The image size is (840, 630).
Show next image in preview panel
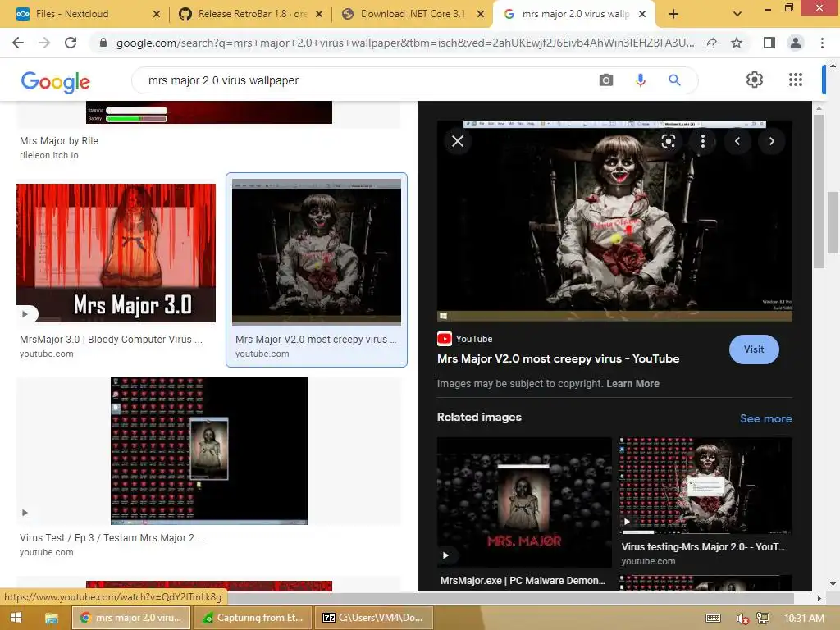(771, 141)
